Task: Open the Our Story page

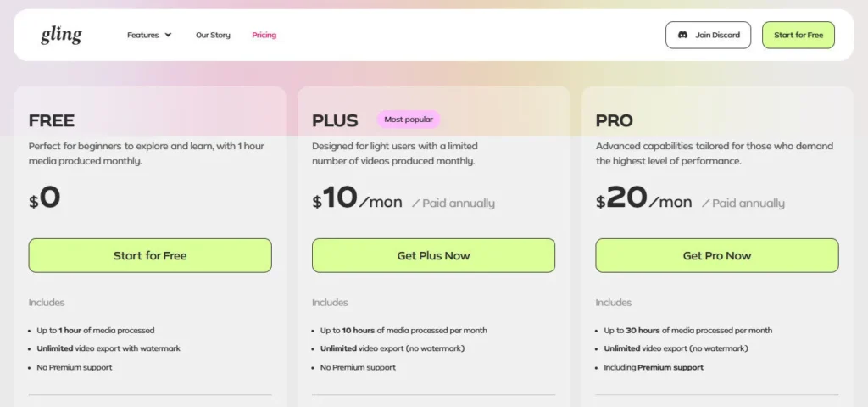Action: 213,36
